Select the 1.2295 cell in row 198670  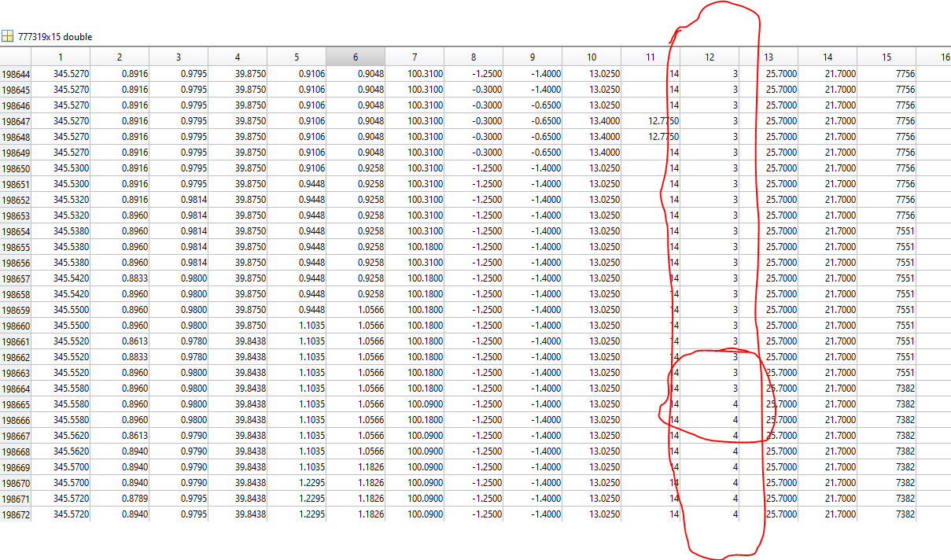pyautogui.click(x=311, y=483)
